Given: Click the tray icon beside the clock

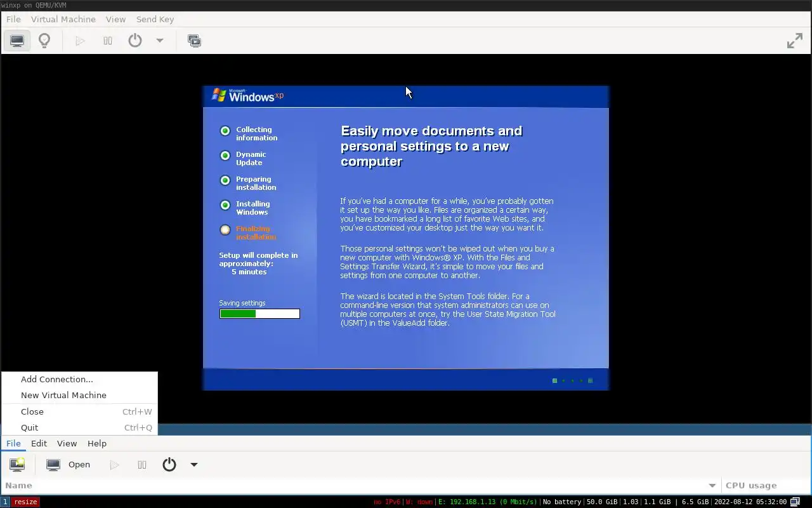Looking at the screenshot, I should coord(795,502).
